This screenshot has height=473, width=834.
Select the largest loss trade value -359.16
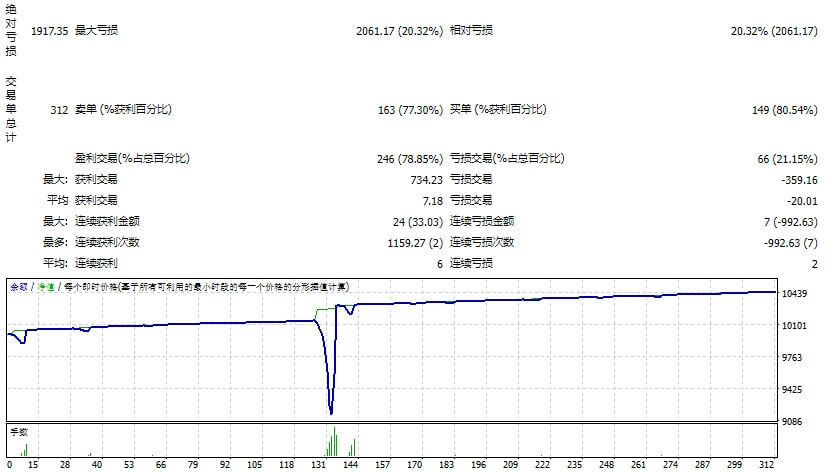[799, 180]
